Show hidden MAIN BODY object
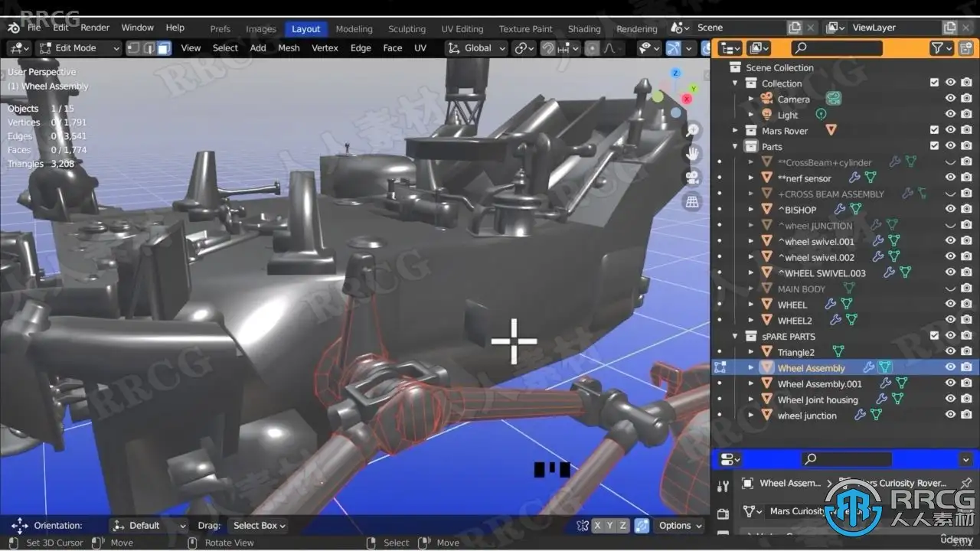The width and height of the screenshot is (980, 551). coord(950,289)
